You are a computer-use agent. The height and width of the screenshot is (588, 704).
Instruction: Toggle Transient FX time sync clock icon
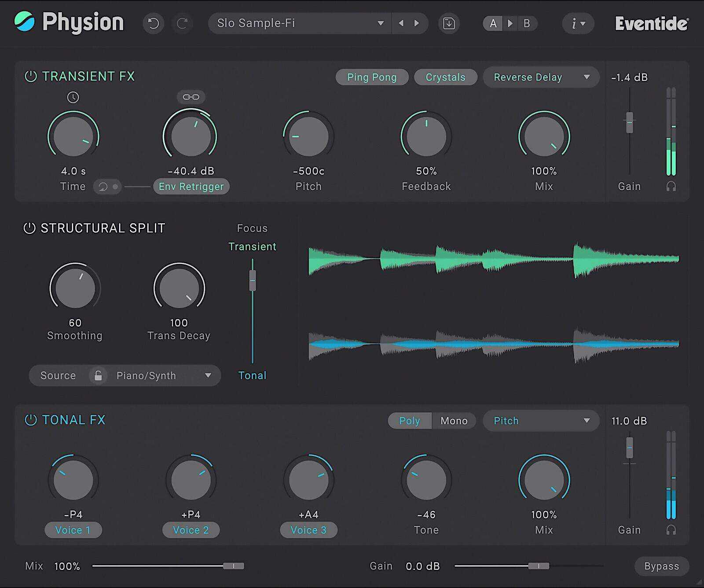point(73,97)
